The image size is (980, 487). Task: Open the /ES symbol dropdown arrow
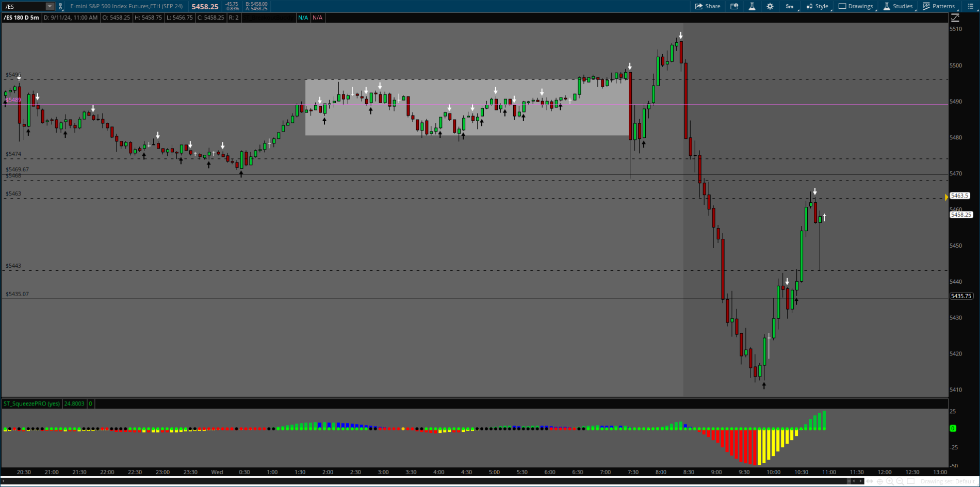(x=50, y=7)
